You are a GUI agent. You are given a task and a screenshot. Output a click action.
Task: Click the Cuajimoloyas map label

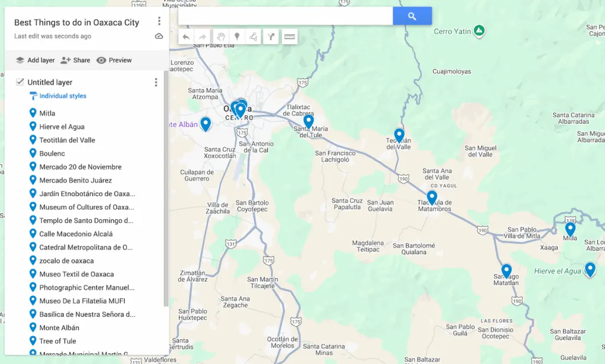[451, 71]
